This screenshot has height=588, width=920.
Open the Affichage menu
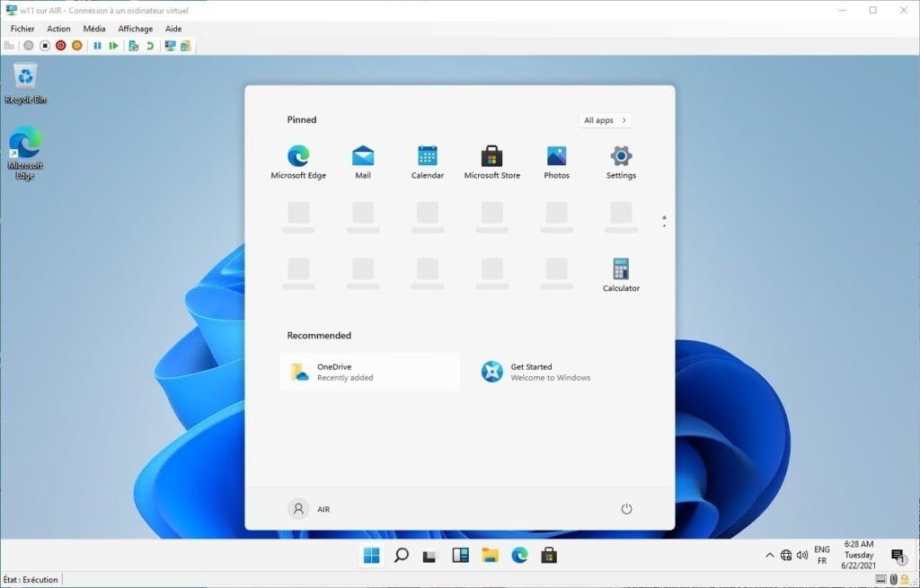click(136, 28)
